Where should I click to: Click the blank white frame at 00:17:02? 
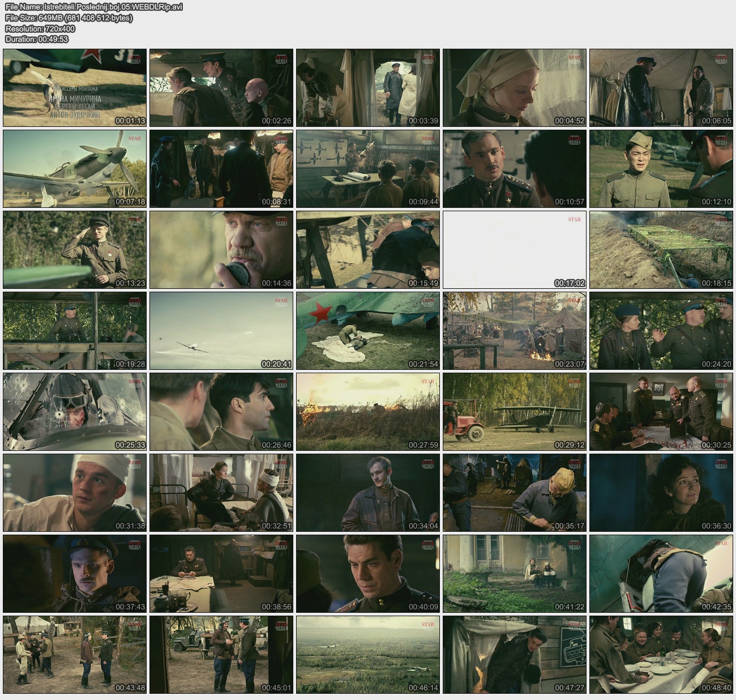click(x=514, y=250)
